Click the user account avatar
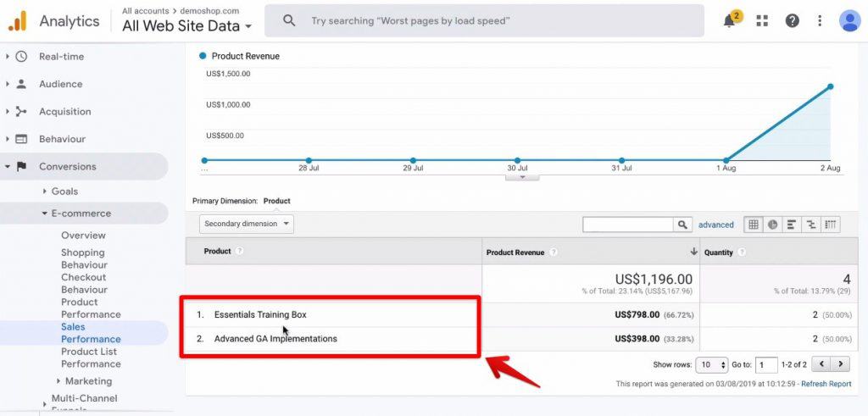 tap(849, 21)
